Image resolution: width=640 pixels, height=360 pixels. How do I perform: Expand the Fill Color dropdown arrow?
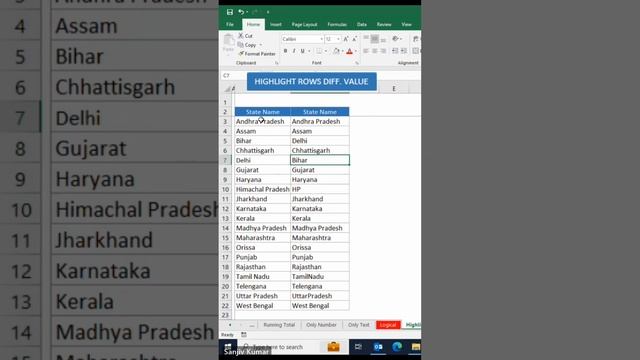coord(342,51)
